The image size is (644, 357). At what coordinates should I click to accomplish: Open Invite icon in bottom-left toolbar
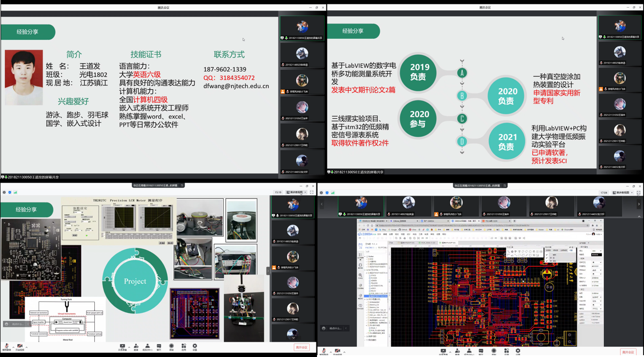click(136, 347)
